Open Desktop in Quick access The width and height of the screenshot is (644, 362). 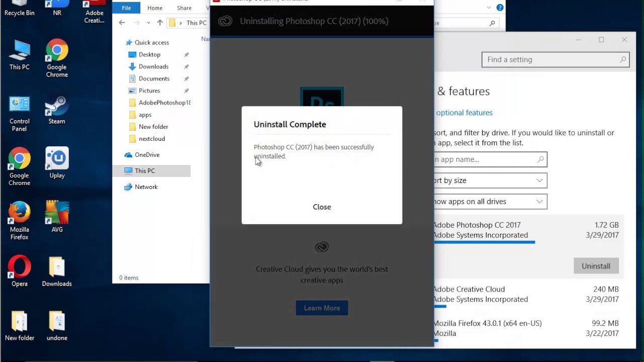pos(149,54)
